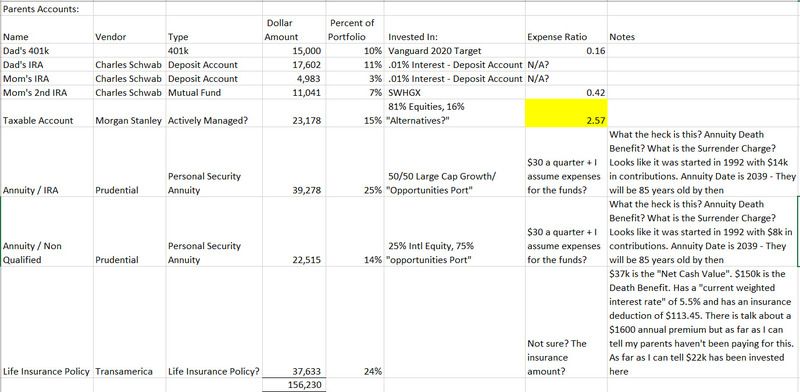The image size is (800, 392).
Task: Click the 17,602 dollar amount cell
Action: pyautogui.click(x=294, y=65)
